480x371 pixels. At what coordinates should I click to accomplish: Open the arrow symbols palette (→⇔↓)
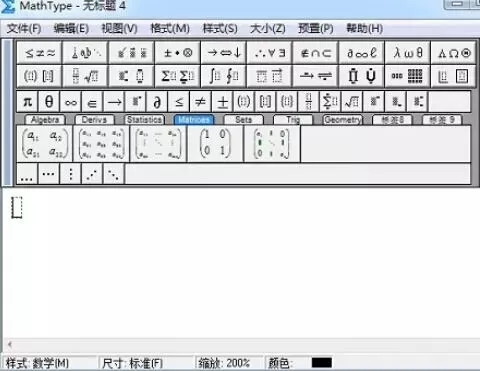pos(223,53)
